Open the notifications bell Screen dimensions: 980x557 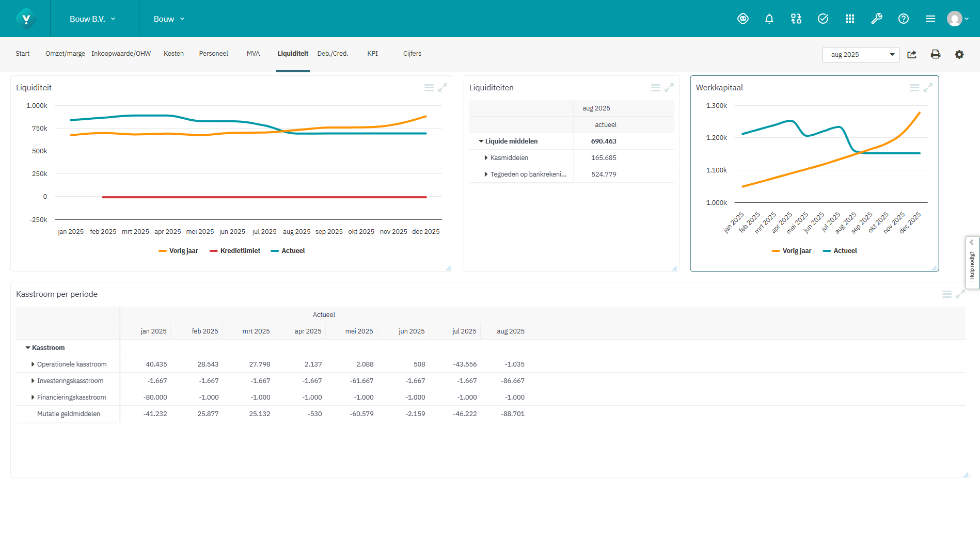click(769, 19)
